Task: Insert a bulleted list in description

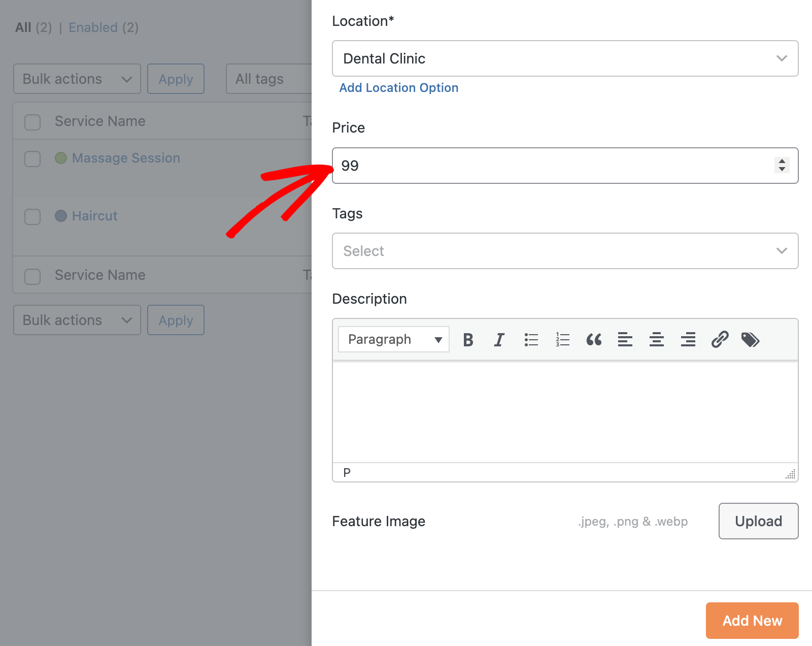Action: coord(531,340)
